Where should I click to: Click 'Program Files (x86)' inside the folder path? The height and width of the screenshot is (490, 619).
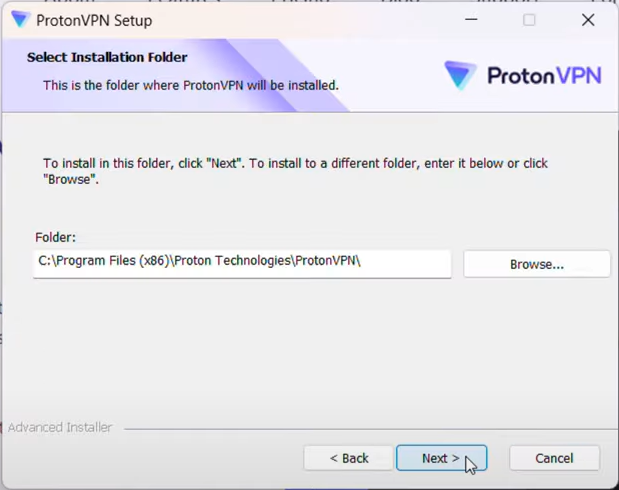(x=111, y=261)
